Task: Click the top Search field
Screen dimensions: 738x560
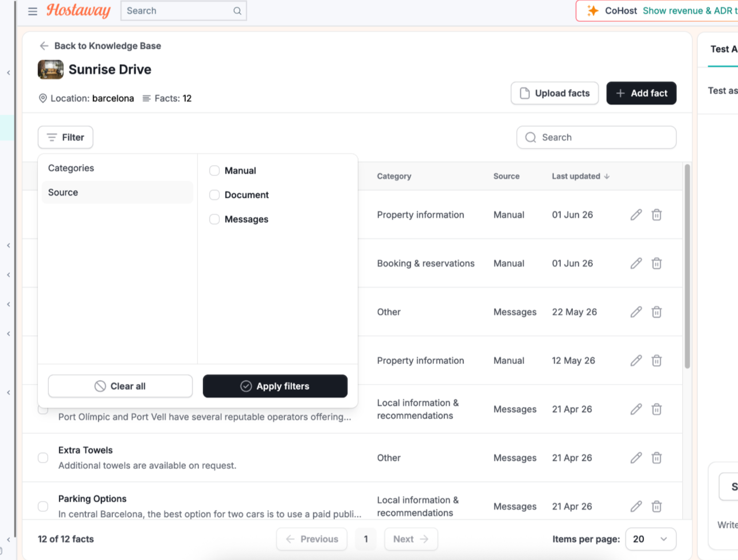Action: click(183, 11)
